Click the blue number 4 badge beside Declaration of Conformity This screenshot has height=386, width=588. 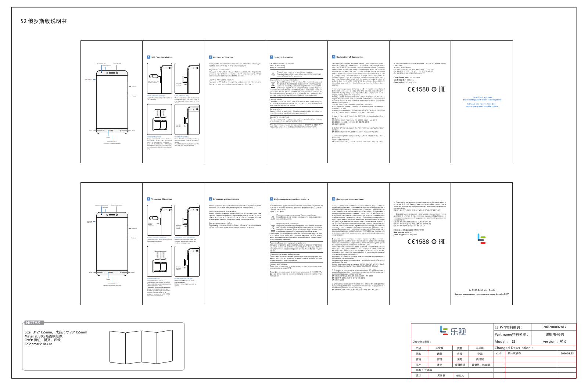pyautogui.click(x=334, y=57)
